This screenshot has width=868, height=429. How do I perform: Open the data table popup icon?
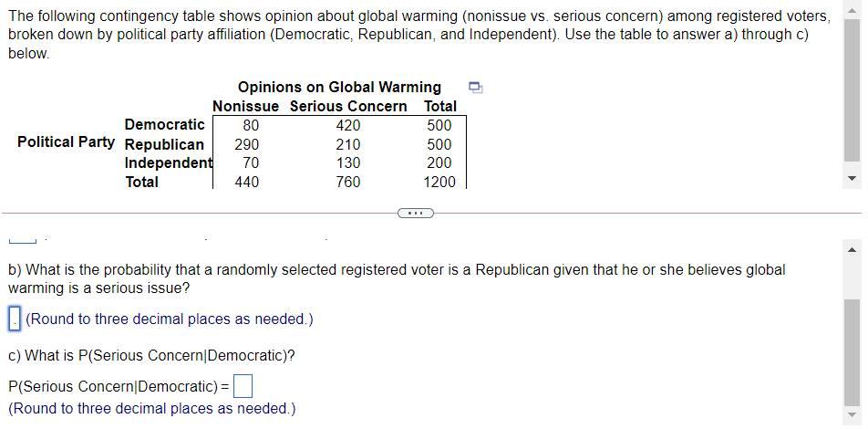(x=476, y=87)
